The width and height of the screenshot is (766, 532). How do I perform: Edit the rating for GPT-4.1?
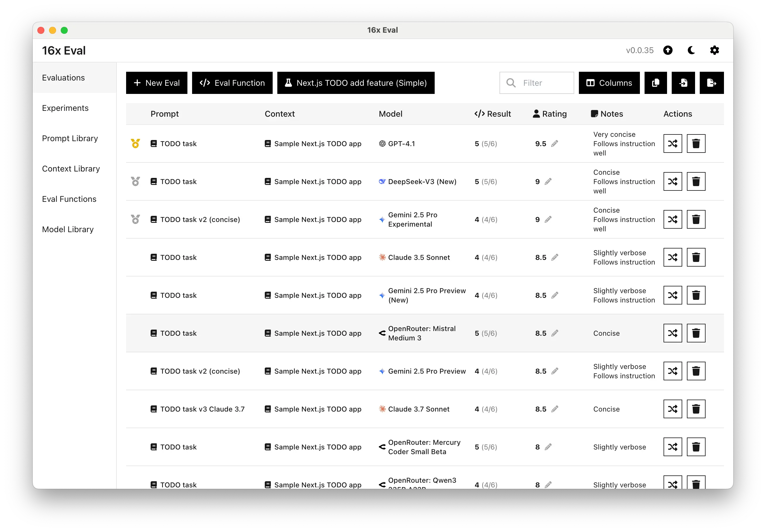(554, 144)
